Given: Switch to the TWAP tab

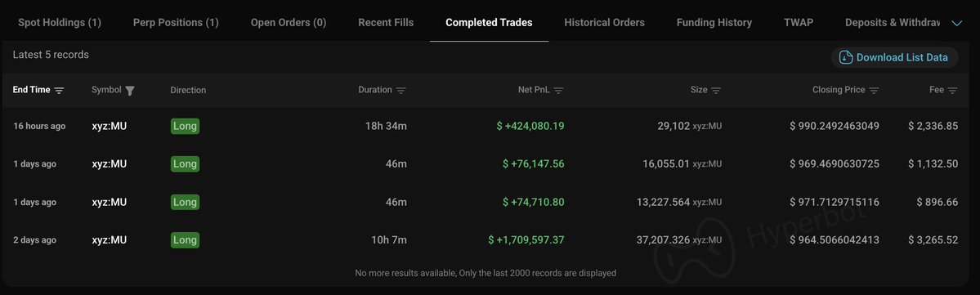Looking at the screenshot, I should pyautogui.click(x=798, y=23).
